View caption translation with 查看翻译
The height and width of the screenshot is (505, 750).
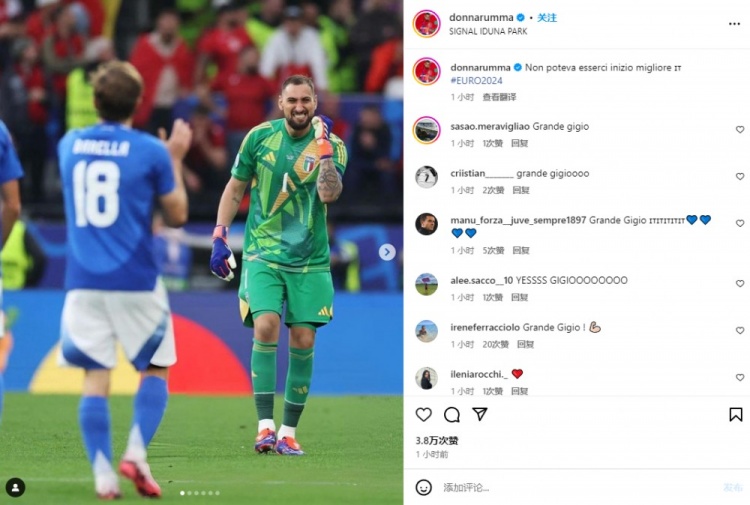[499, 97]
